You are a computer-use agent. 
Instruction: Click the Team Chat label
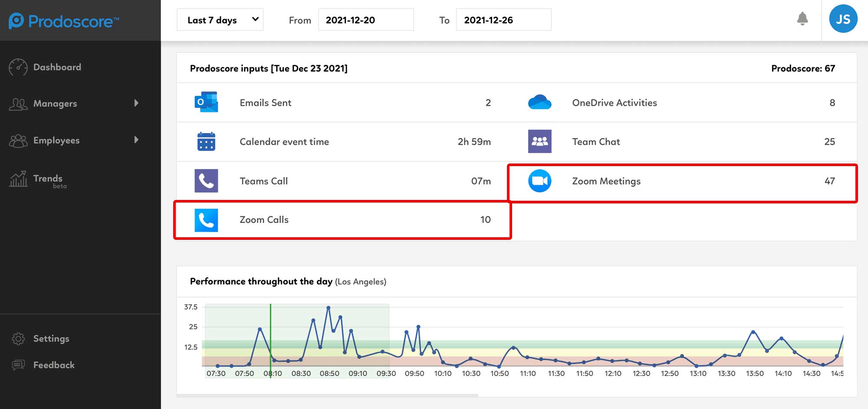(x=596, y=142)
